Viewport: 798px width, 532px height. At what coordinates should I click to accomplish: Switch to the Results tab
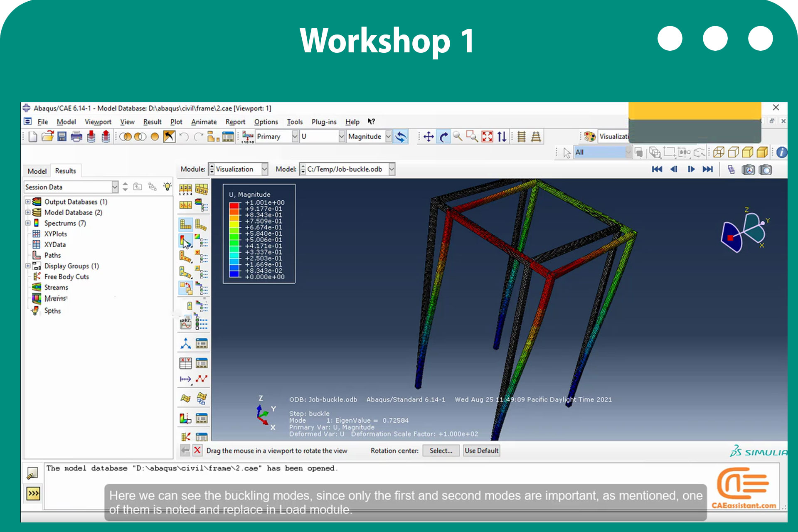(65, 171)
